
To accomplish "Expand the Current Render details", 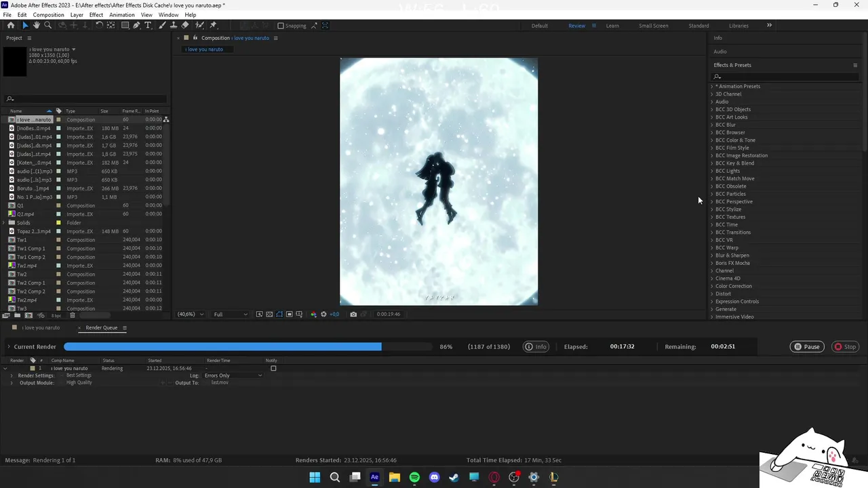I will click(x=9, y=346).
